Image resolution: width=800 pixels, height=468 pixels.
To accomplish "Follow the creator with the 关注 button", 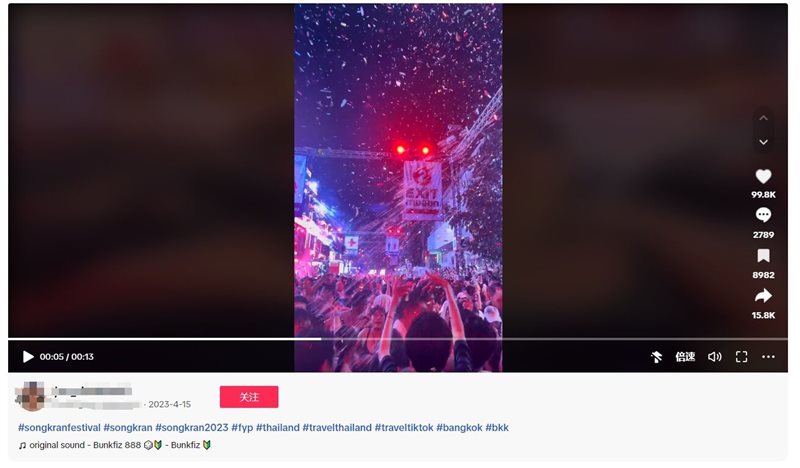I will (x=249, y=397).
